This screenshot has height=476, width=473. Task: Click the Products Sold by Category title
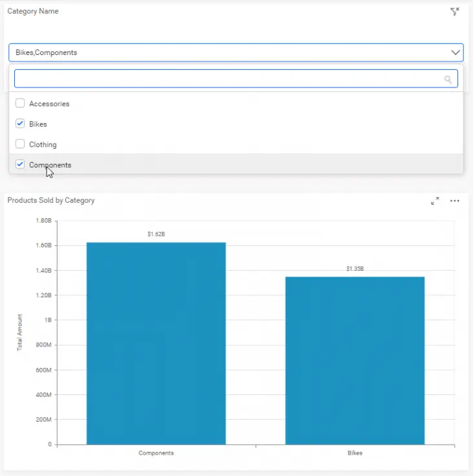coord(51,200)
